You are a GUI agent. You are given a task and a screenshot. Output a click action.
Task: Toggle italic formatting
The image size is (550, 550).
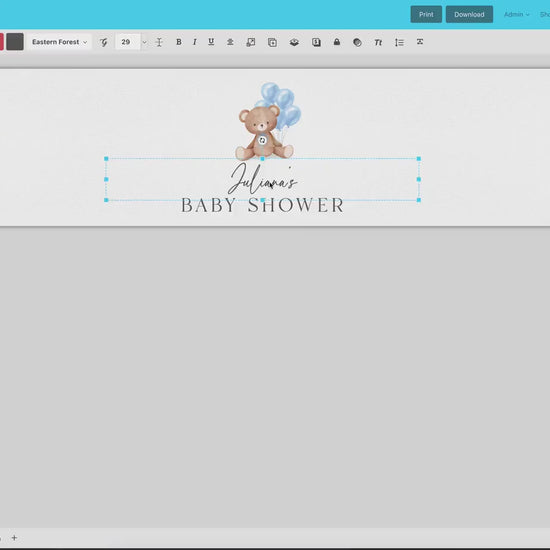click(194, 42)
